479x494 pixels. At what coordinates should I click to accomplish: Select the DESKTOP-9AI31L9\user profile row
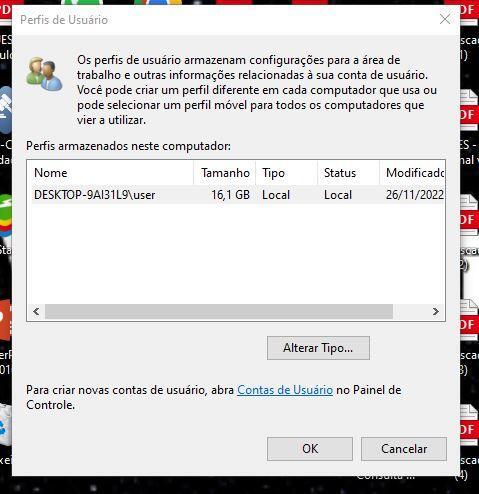tap(238, 195)
